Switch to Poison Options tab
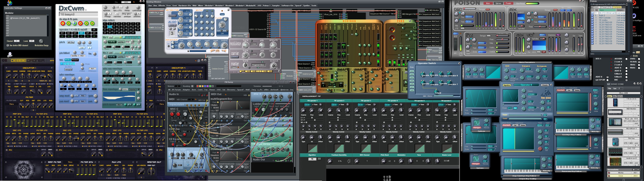Screen dimensions: 644x181 point(498,3)
